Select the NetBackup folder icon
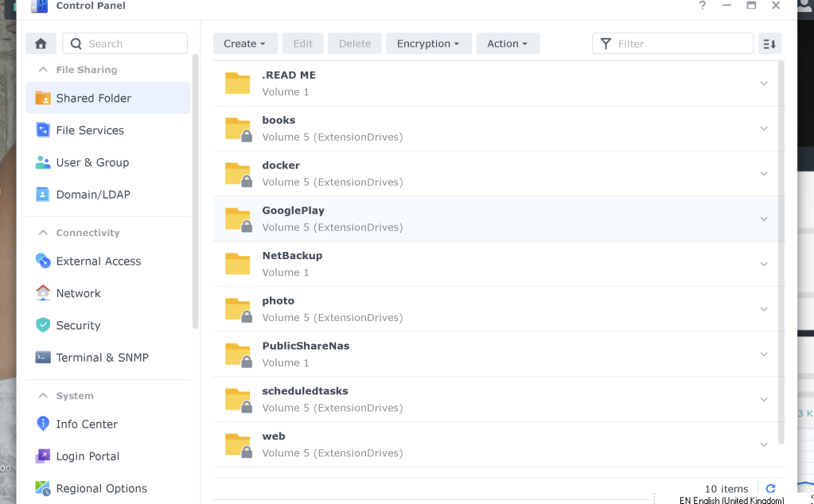The height and width of the screenshot is (504, 814). (x=237, y=263)
